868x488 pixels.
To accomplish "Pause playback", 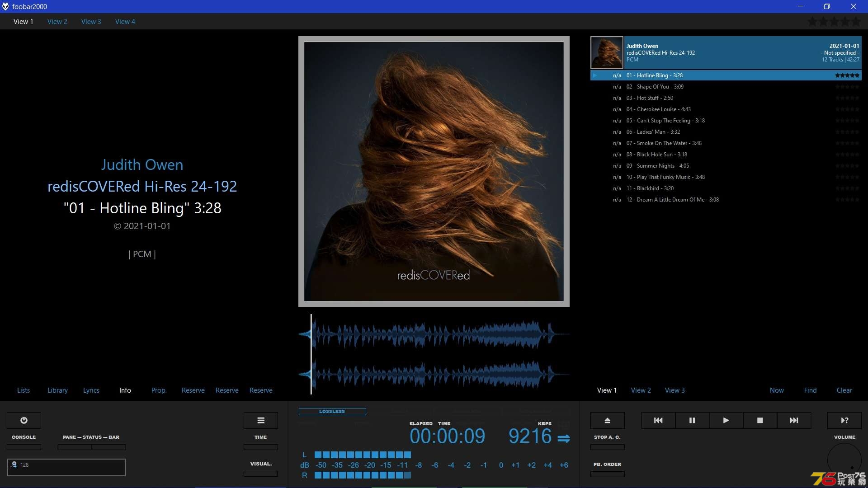I will 692,420.
